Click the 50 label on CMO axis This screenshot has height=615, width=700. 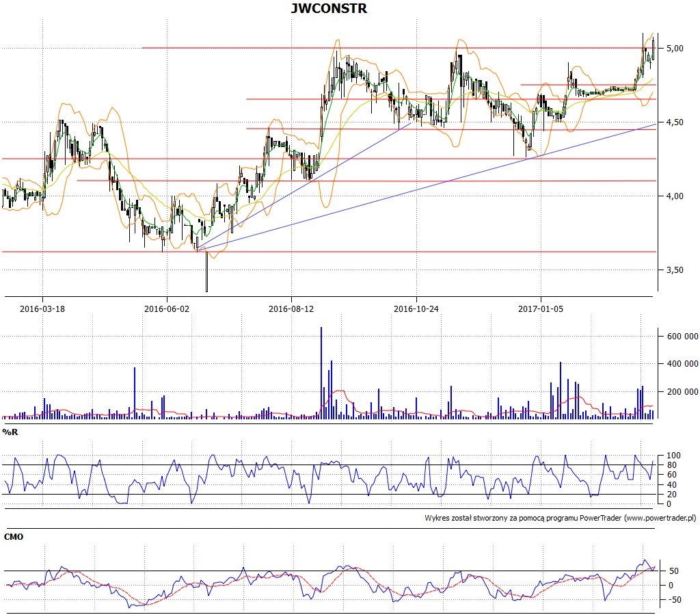pyautogui.click(x=673, y=571)
